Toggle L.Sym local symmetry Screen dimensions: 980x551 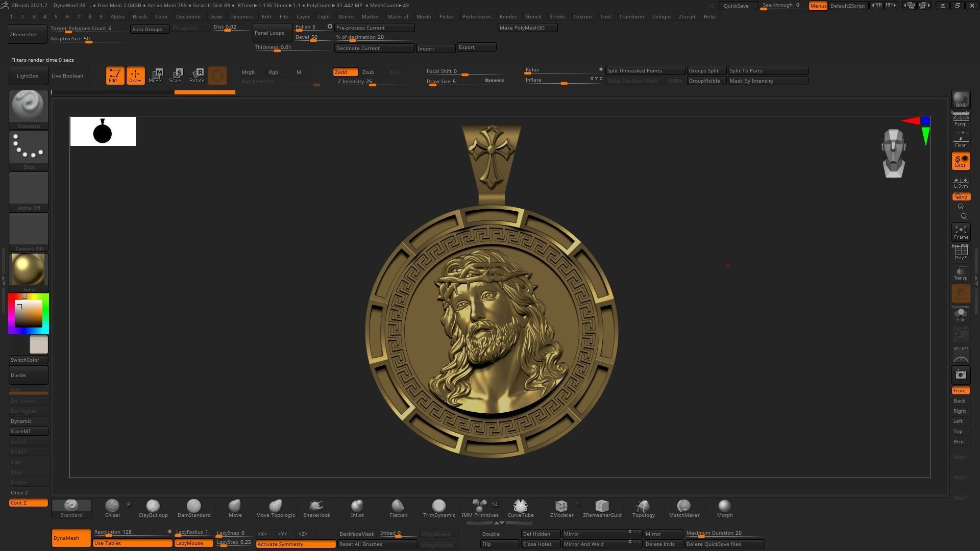[961, 183]
